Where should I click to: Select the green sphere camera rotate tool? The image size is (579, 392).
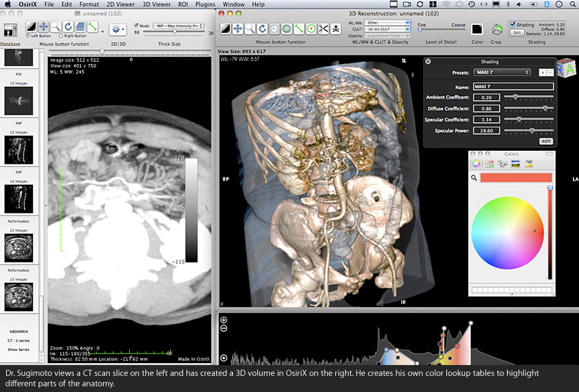point(287,29)
